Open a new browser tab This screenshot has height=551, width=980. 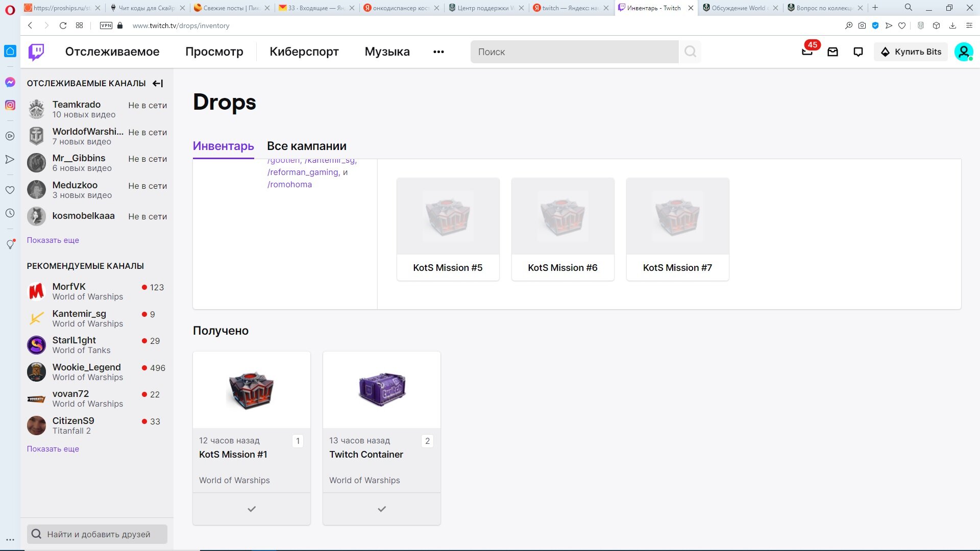point(875,8)
